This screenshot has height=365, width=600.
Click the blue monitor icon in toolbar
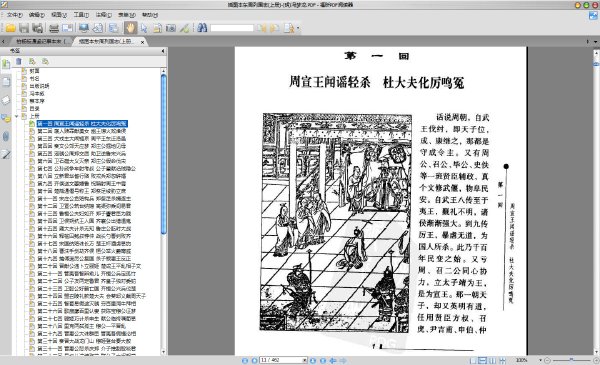tap(83, 28)
